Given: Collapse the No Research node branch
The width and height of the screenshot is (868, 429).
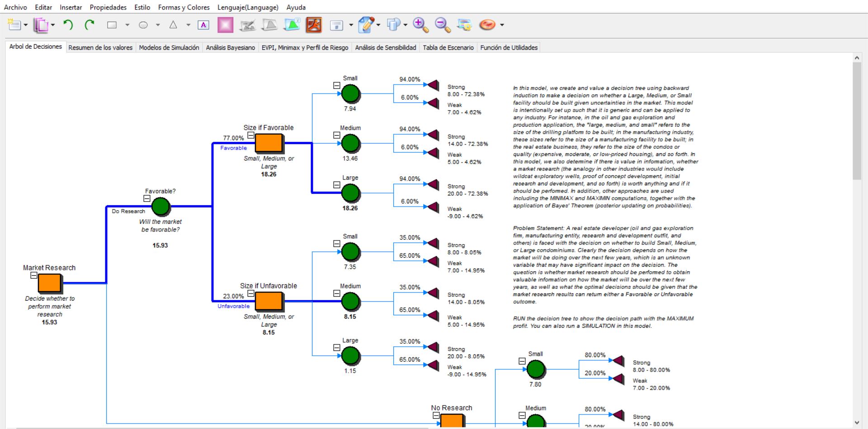Looking at the screenshot, I should click(436, 415).
